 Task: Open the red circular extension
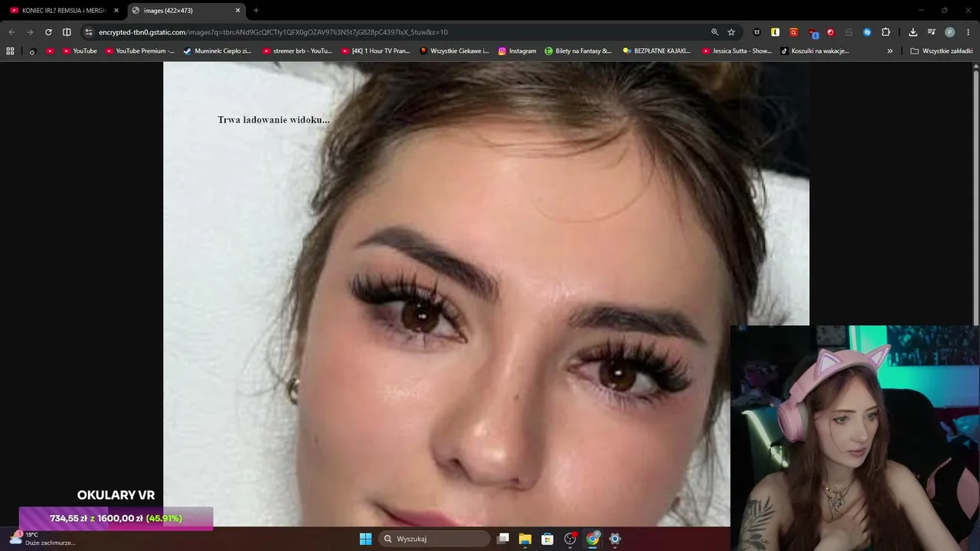point(831,32)
